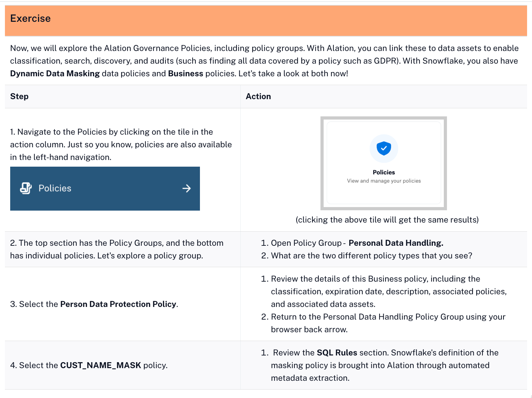Click the Step column header
This screenshot has height=398, width=532.
tap(19, 96)
